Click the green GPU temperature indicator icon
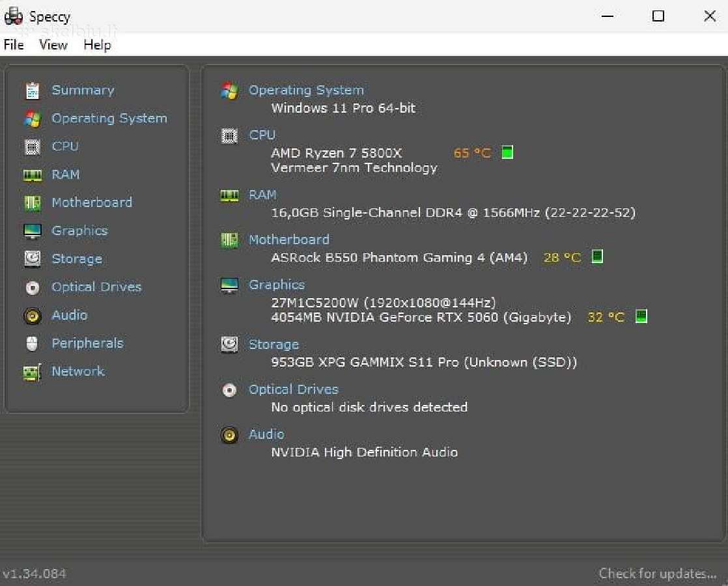728x586 pixels. point(641,316)
